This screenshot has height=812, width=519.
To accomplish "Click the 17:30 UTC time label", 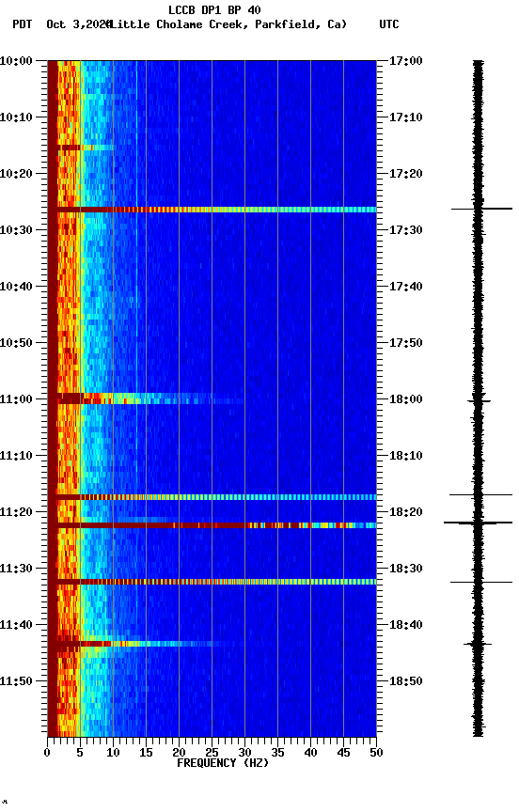I will [x=406, y=230].
